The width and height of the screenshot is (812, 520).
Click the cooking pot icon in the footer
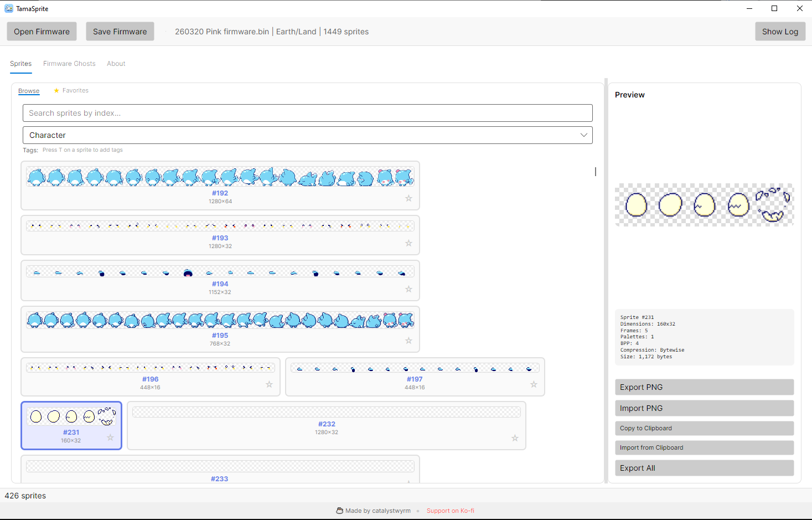pos(339,511)
